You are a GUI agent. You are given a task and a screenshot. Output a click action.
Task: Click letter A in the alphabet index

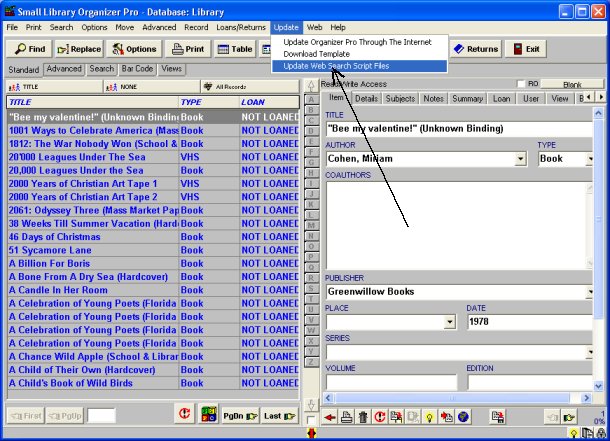(x=311, y=100)
